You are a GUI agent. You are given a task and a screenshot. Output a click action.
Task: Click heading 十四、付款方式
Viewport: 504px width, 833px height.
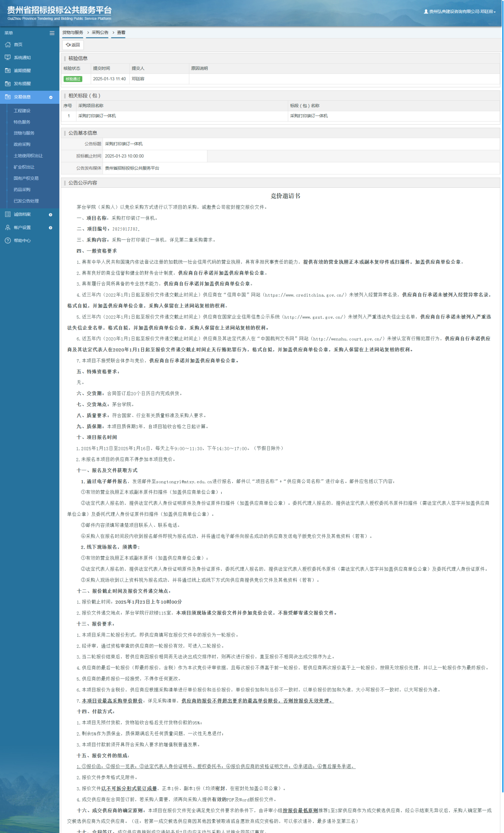click(x=96, y=712)
